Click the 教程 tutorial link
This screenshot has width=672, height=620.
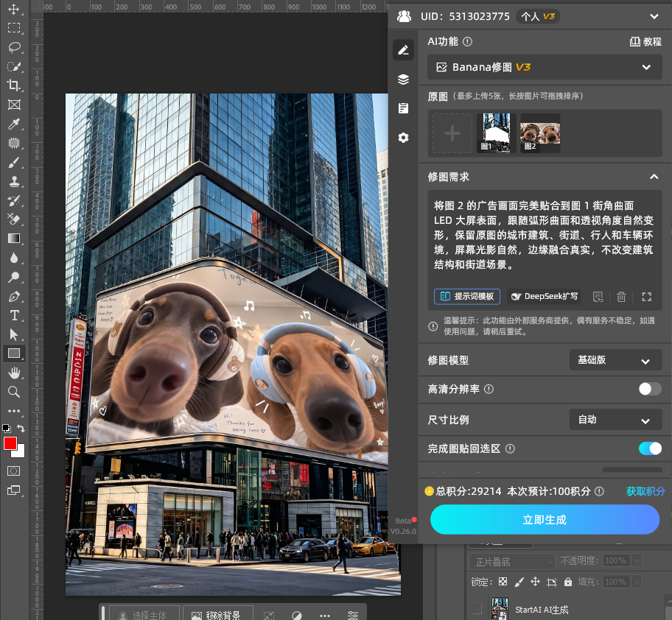coord(645,41)
